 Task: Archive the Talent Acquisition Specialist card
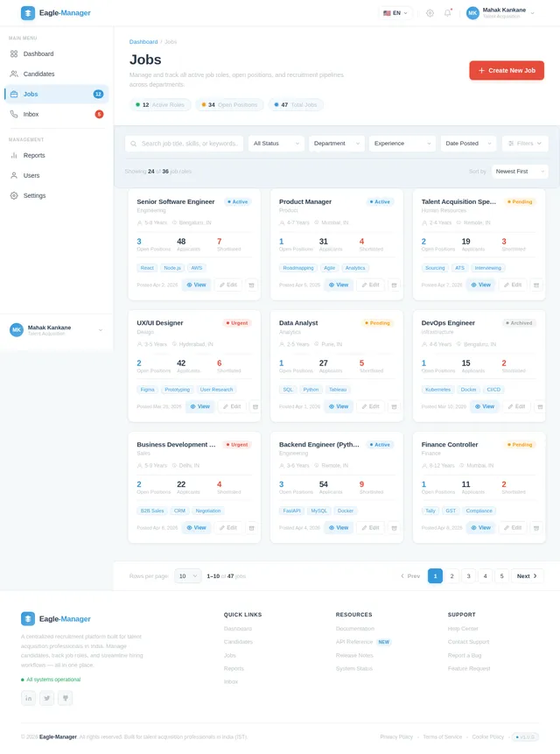pos(536,285)
